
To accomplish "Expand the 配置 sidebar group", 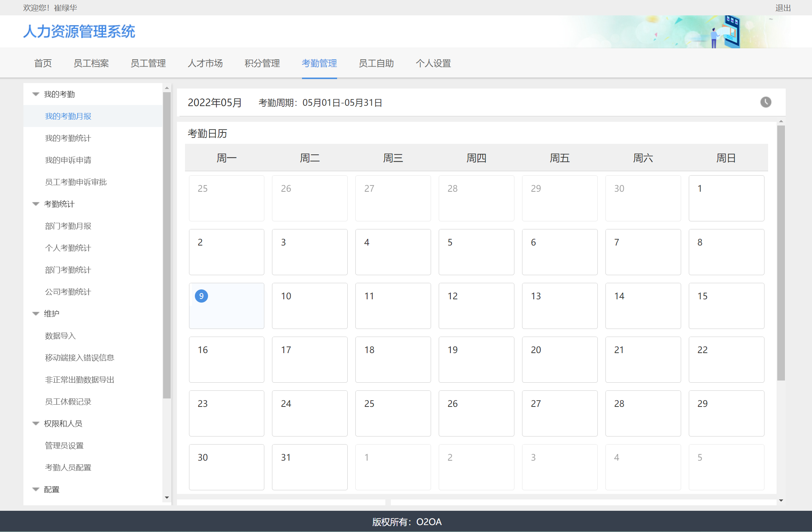I will point(36,490).
